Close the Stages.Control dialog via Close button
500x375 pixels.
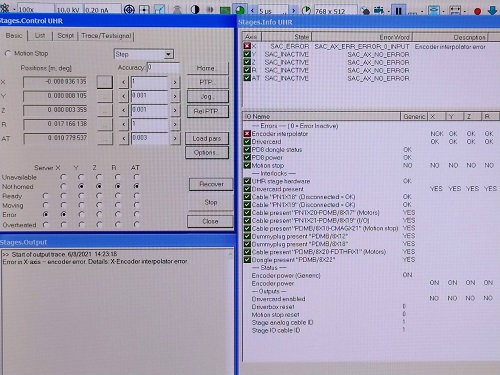tap(210, 221)
